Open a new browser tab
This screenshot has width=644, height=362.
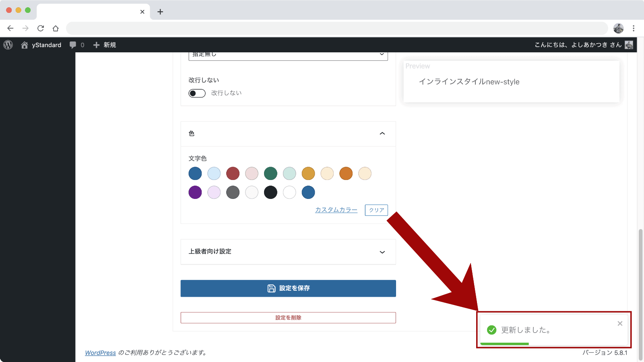pyautogui.click(x=160, y=12)
